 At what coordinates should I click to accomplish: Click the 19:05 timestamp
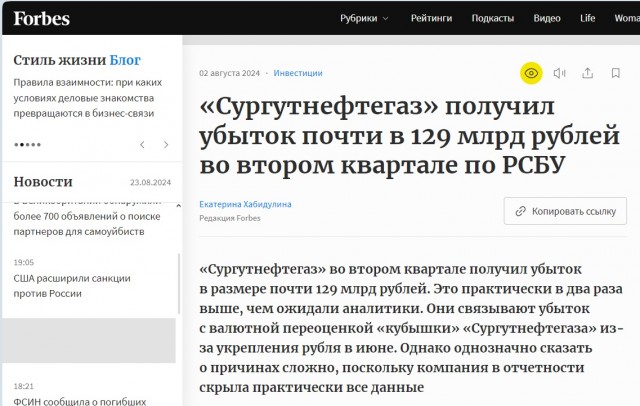24,262
